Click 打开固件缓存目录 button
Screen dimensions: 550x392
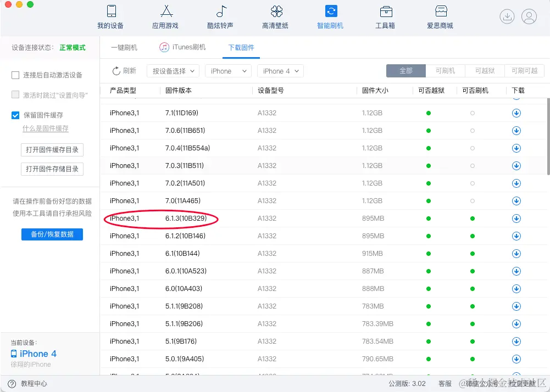pyautogui.click(x=52, y=150)
